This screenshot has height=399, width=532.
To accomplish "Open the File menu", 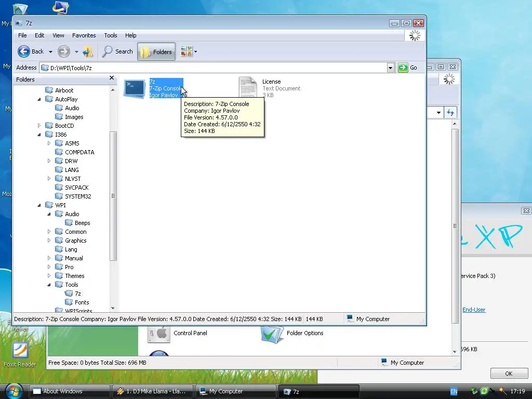I will [22, 35].
